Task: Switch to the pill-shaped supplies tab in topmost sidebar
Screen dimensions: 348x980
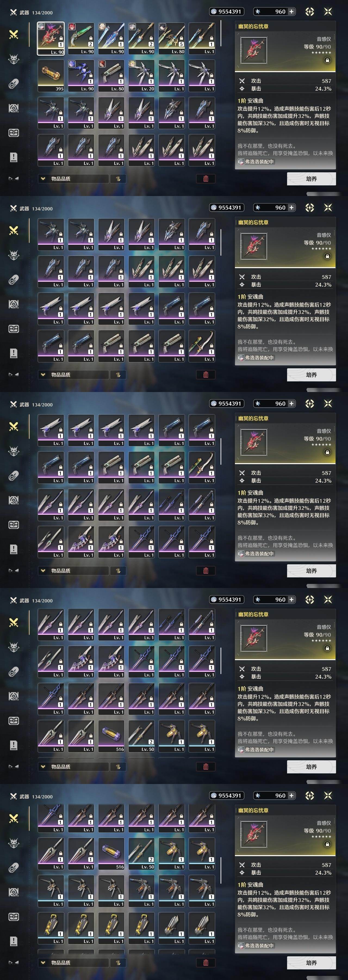Action: click(x=14, y=84)
